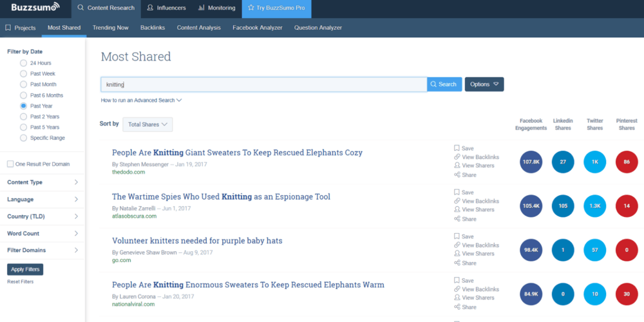The image size is (644, 322).
Task: Click the Save bookmark icon for thedodo.com article
Action: point(457,148)
